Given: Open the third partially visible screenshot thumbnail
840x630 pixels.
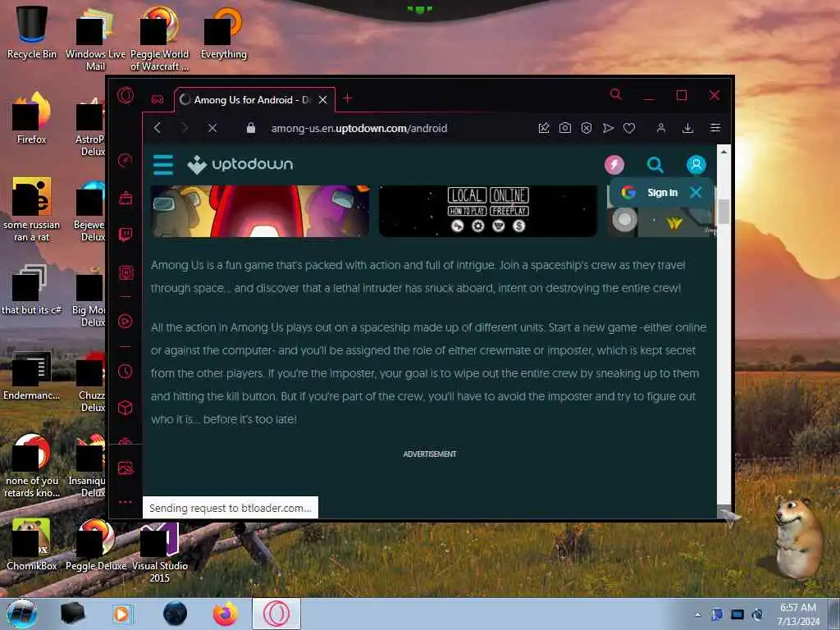Looking at the screenshot, I should [662, 221].
